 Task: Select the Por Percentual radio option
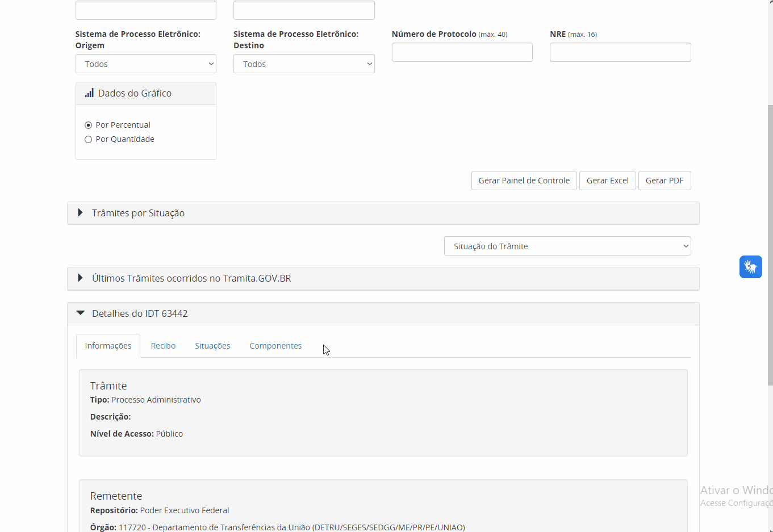(x=88, y=125)
